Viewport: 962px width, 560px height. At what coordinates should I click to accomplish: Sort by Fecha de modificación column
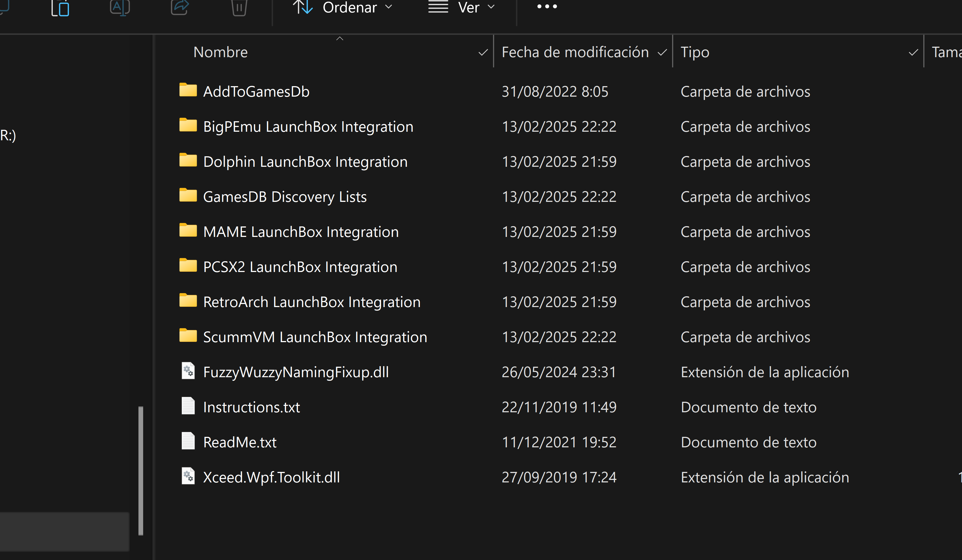[x=575, y=52]
